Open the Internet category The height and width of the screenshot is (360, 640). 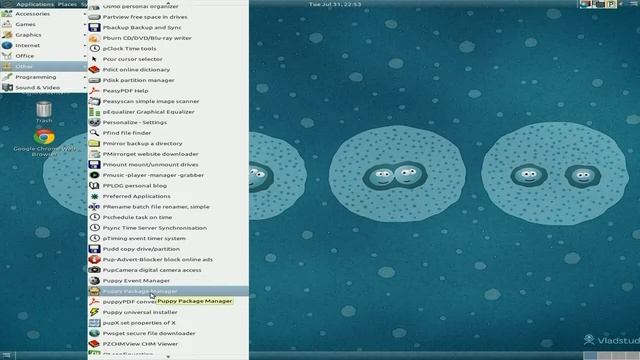tap(44, 45)
